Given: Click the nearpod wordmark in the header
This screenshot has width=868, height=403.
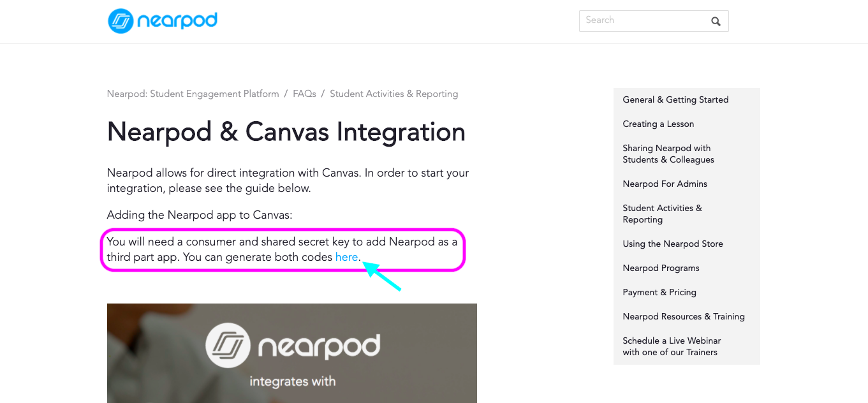Looking at the screenshot, I should pos(177,21).
